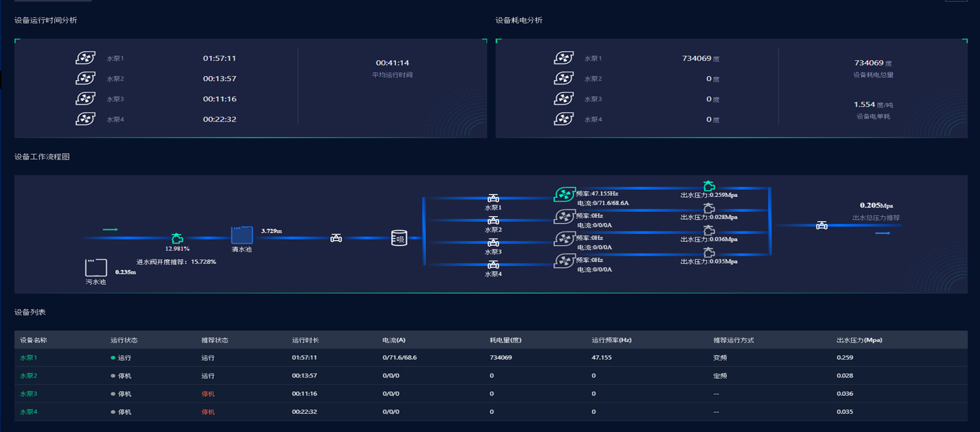Viewport: 980px width, 432px height.
Task: Click the 污水池 tank icon
Action: 96,268
